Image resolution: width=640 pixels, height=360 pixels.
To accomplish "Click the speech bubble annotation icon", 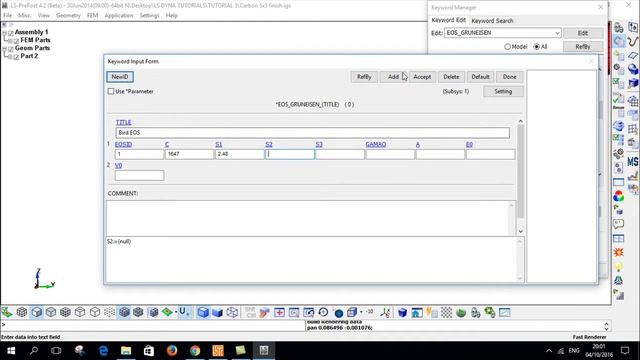I will (x=618, y=224).
